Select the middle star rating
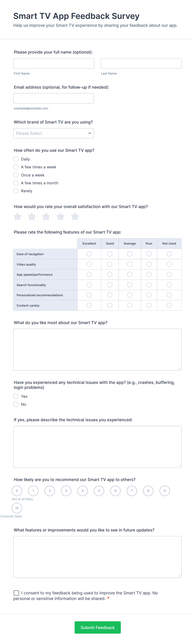This screenshot has height=644, width=193. [46, 217]
